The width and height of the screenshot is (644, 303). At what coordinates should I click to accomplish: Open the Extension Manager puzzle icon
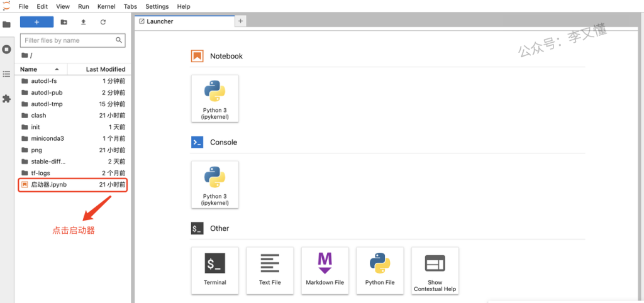7,99
